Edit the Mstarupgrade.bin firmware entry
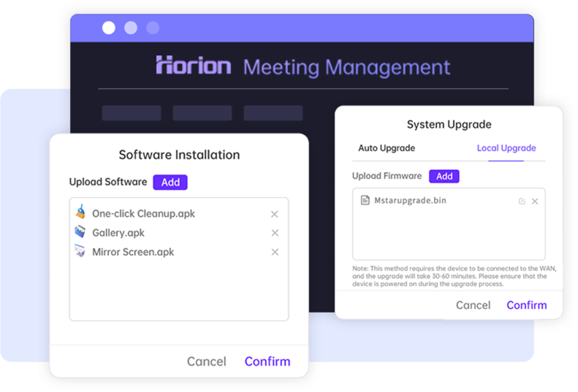This screenshot has height=392, width=578. click(522, 201)
